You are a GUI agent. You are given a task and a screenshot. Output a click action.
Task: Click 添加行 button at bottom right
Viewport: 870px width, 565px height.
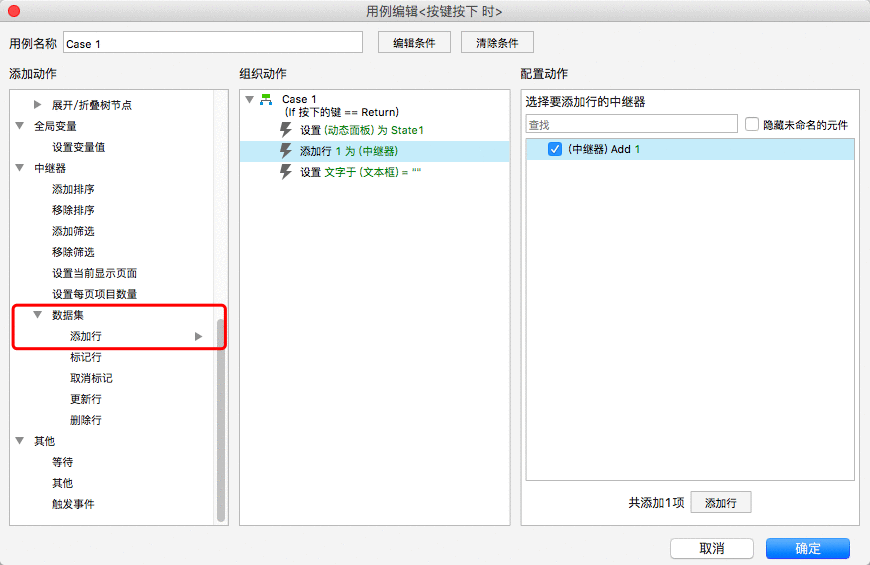(721, 502)
